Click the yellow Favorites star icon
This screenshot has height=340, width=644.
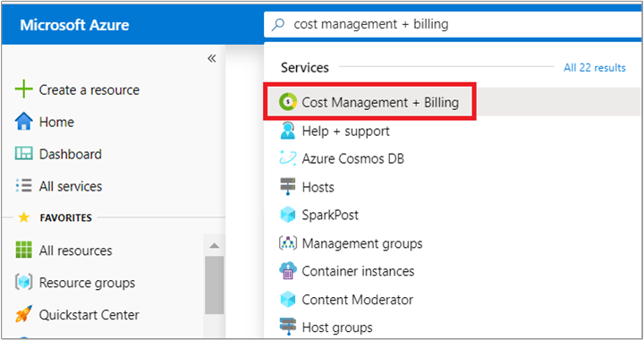[x=24, y=217]
